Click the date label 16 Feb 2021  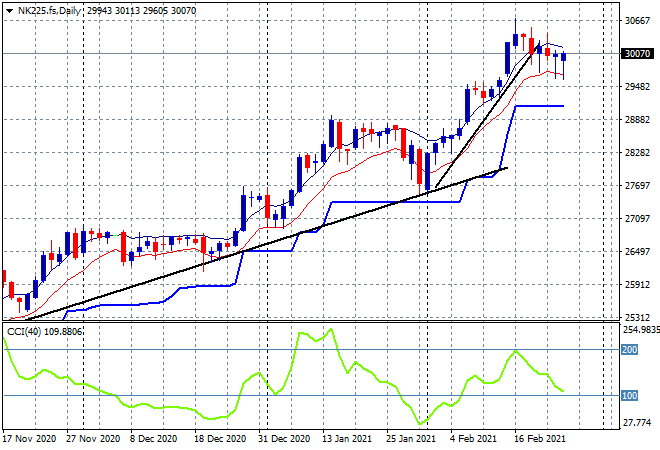[x=540, y=439]
